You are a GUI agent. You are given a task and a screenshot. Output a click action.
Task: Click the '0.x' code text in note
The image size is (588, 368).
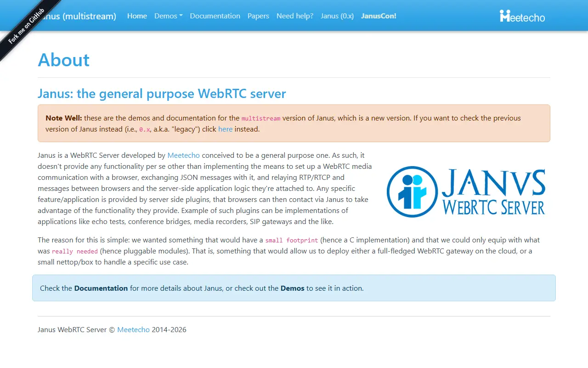(x=145, y=130)
